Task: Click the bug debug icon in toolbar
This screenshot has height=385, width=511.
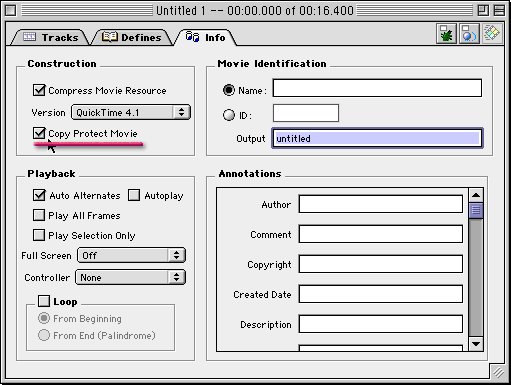Action: [446, 33]
